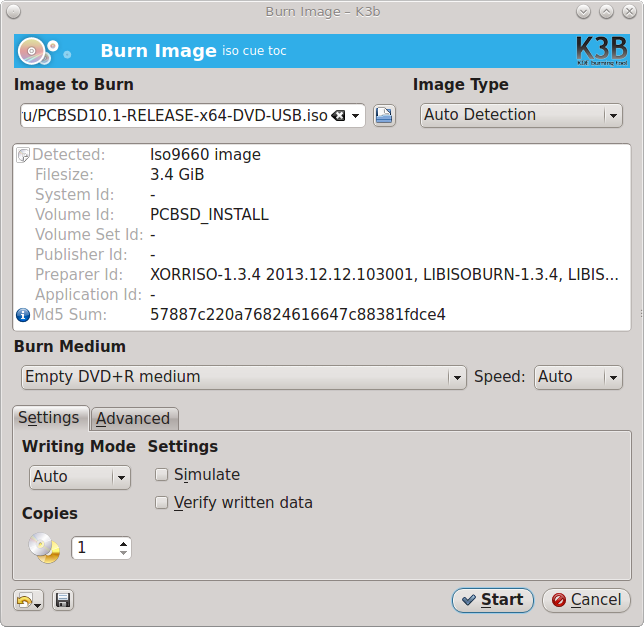
Task: Click the save settings floppy icon
Action: 63,600
